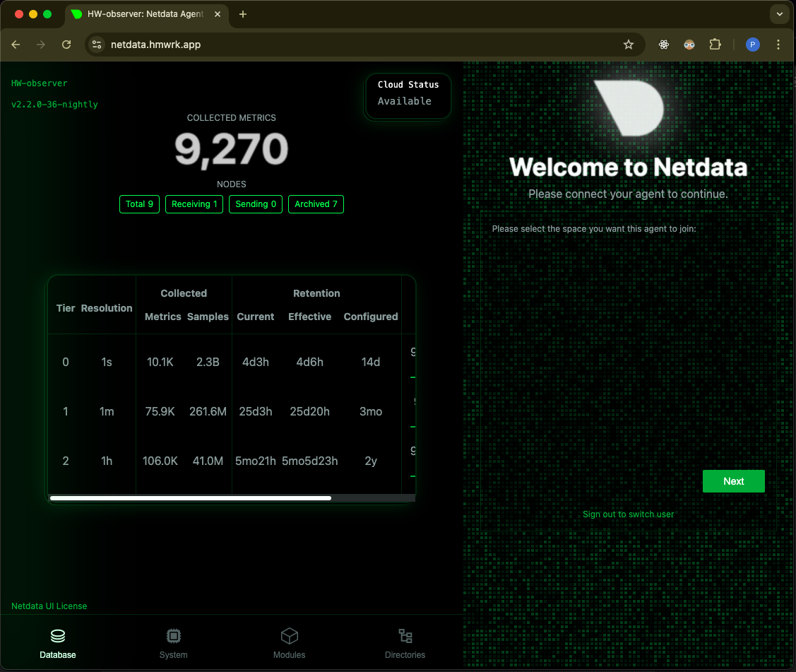
Task: Click the Netdata tab favicon
Action: (x=77, y=14)
